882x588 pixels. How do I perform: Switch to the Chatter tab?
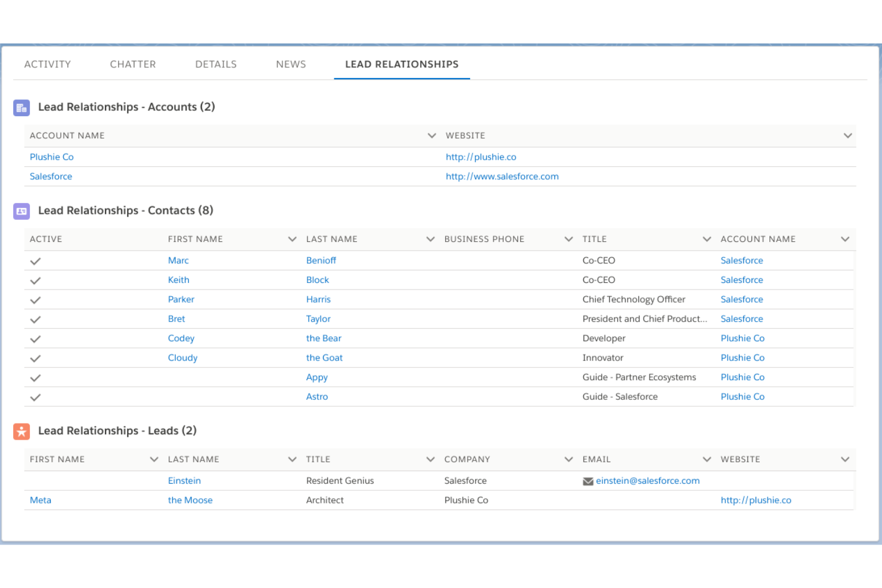[132, 64]
